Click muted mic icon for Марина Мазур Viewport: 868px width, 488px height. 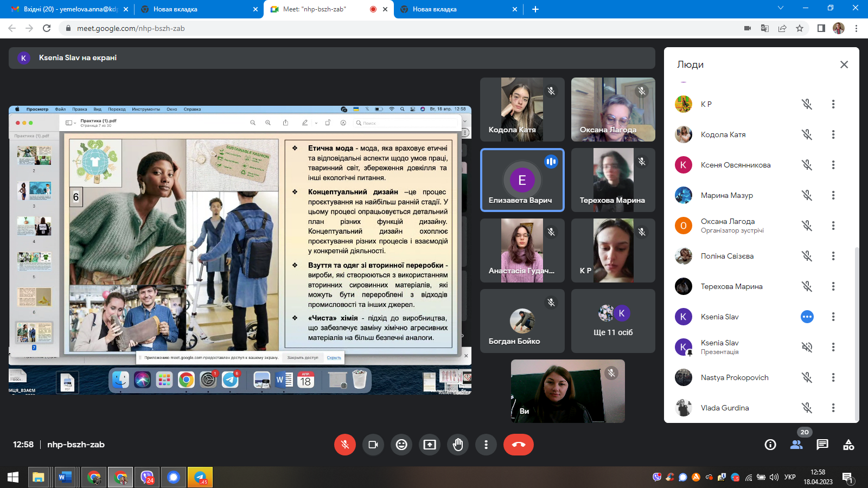point(807,195)
